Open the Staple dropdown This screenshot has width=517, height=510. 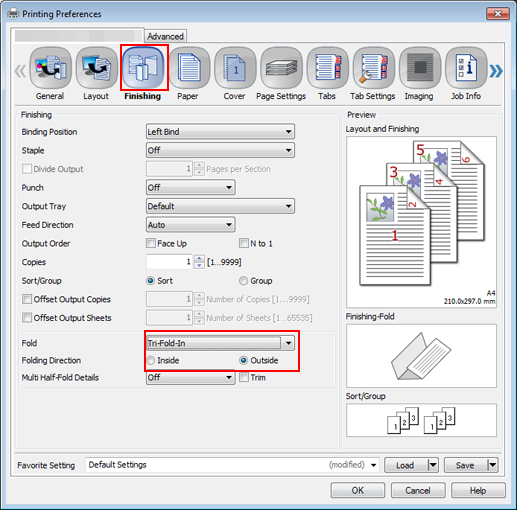click(x=220, y=150)
